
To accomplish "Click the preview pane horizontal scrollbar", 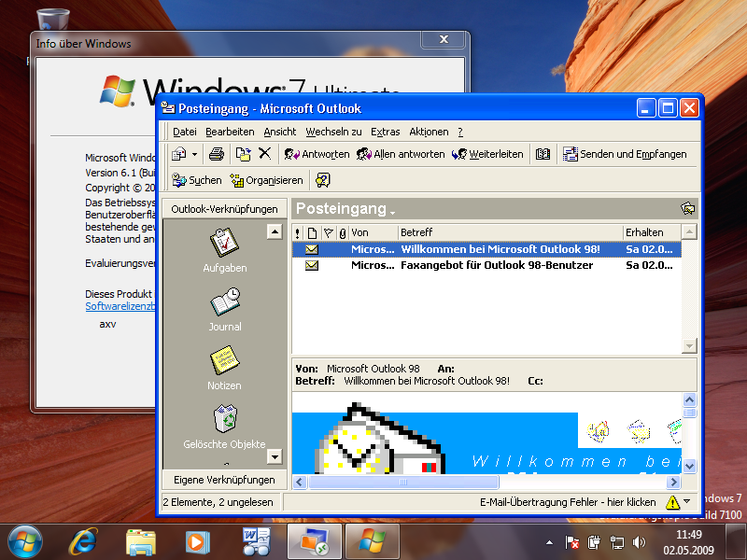I will pyautogui.click(x=486, y=483).
